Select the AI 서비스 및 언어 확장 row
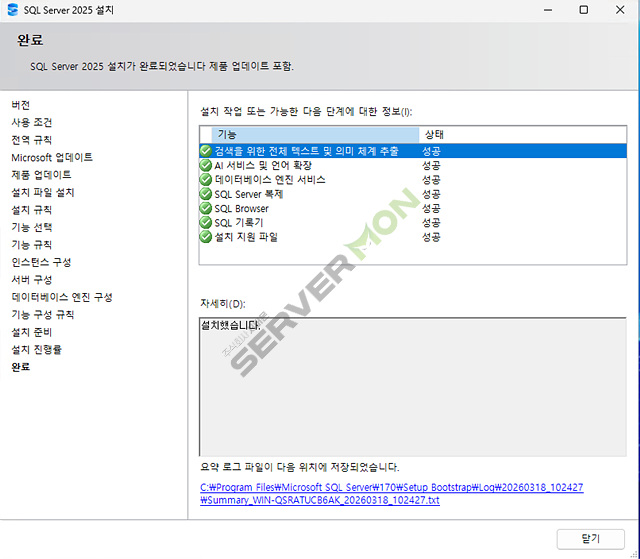This screenshot has height=559, width=640. pos(413,165)
